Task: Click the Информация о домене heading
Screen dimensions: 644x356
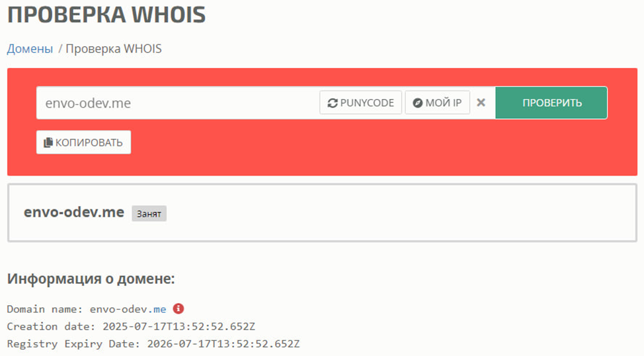Action: [91, 279]
